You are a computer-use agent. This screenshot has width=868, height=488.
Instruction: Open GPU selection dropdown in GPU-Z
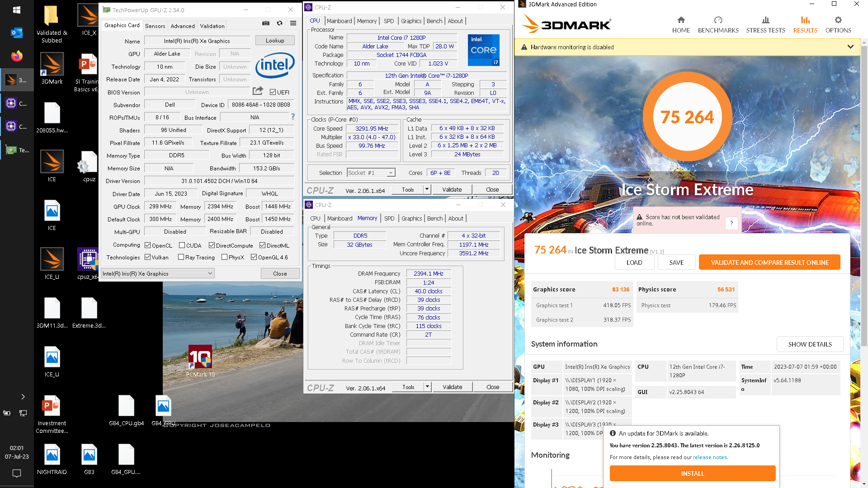tap(157, 273)
